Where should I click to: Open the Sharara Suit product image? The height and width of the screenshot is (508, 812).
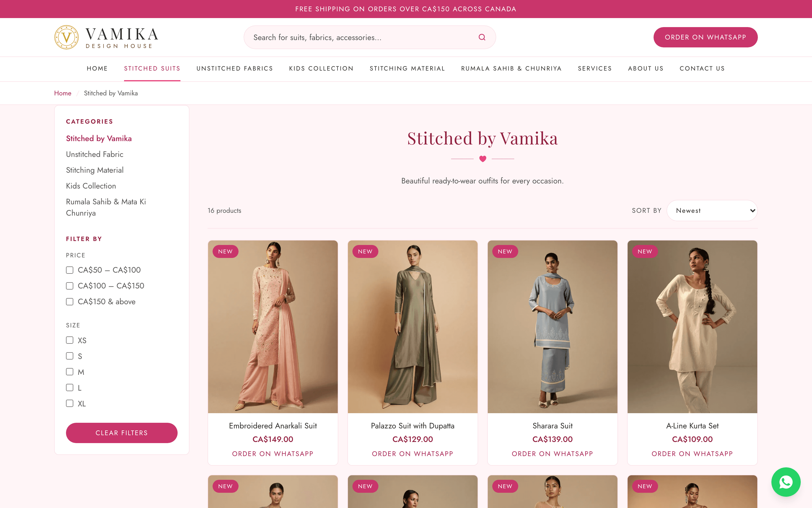[x=552, y=327]
